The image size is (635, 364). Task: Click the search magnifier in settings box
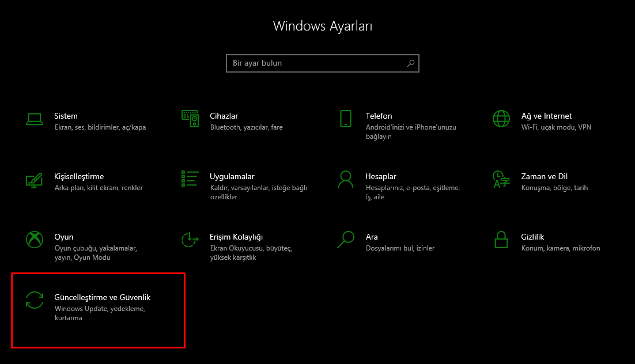(x=411, y=63)
